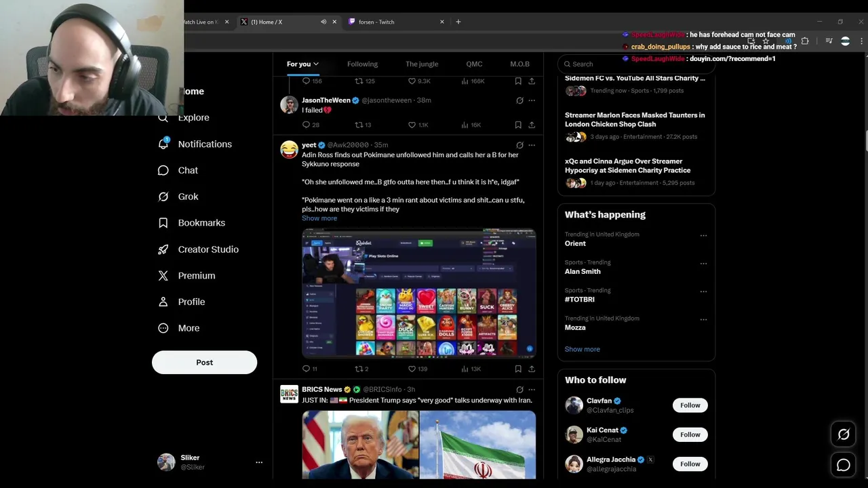Open xQc and Cinna Argue story
Viewport: 868px width, 488px height.
tap(628, 166)
